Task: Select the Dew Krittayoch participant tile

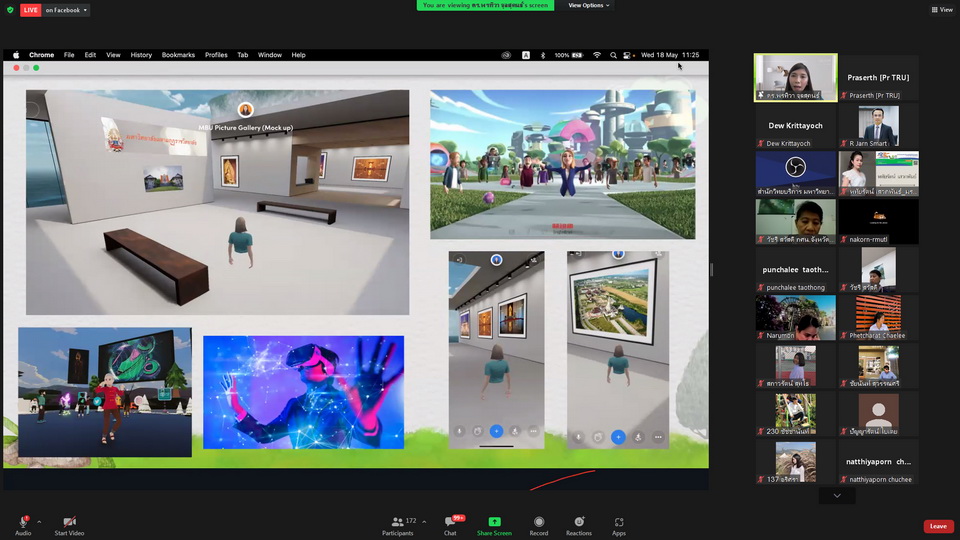Action: 795,126
